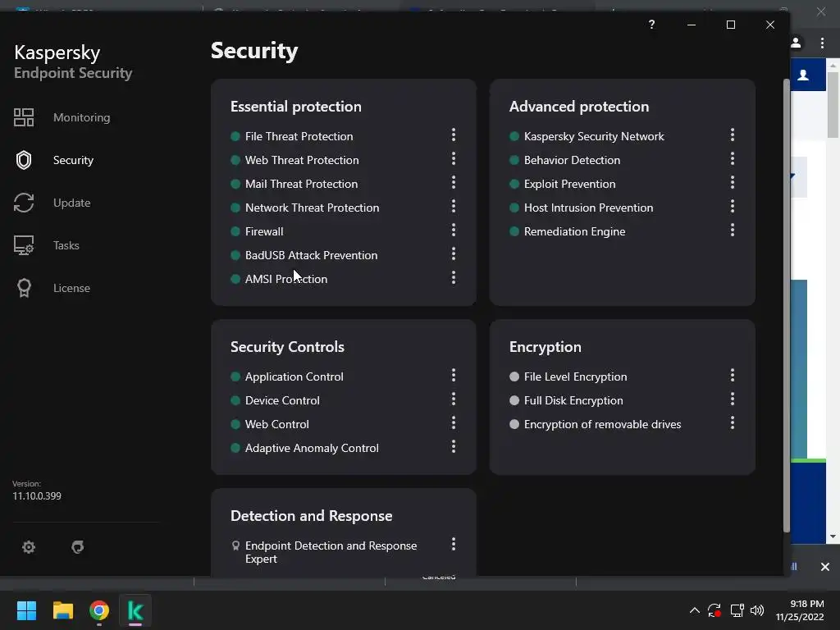Open three-dot menu for Application Control
Viewport: 840px width, 630px height.
pyautogui.click(x=454, y=375)
